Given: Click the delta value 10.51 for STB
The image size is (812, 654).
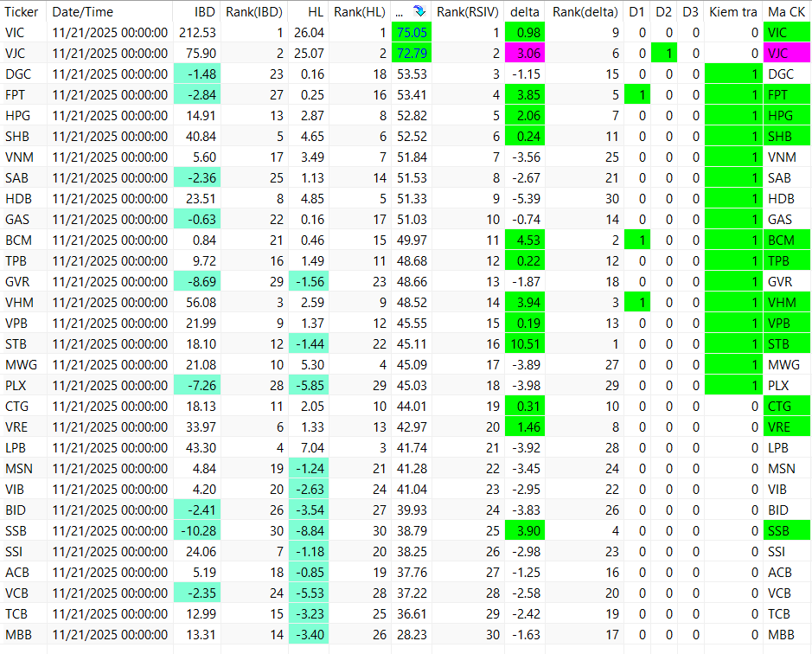Looking at the screenshot, I should [x=525, y=343].
